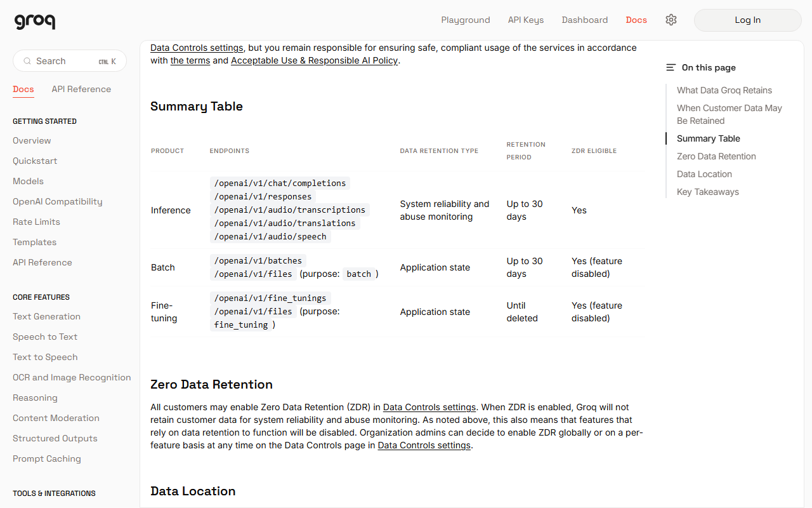Open the Quickstart page
812x508 pixels.
coord(35,161)
